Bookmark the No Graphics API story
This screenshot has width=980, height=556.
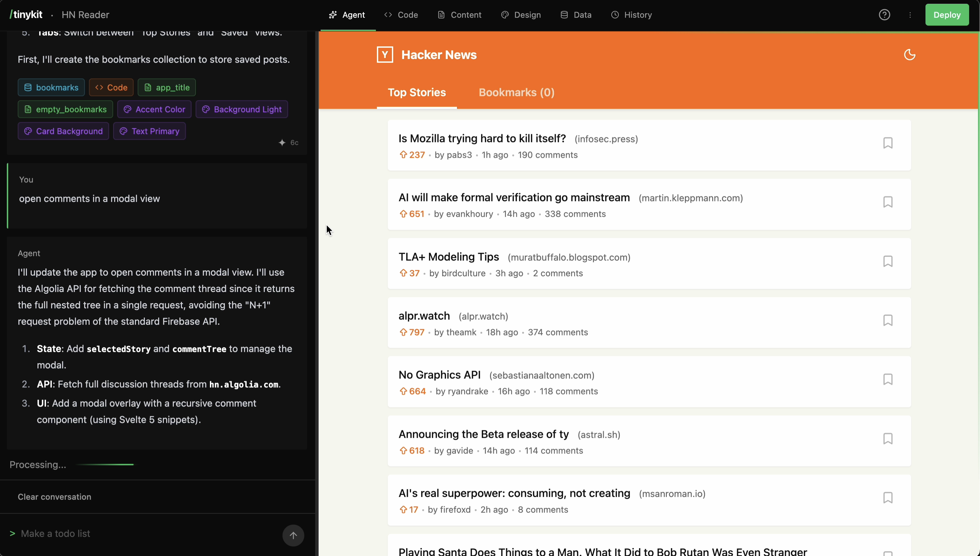(x=888, y=379)
